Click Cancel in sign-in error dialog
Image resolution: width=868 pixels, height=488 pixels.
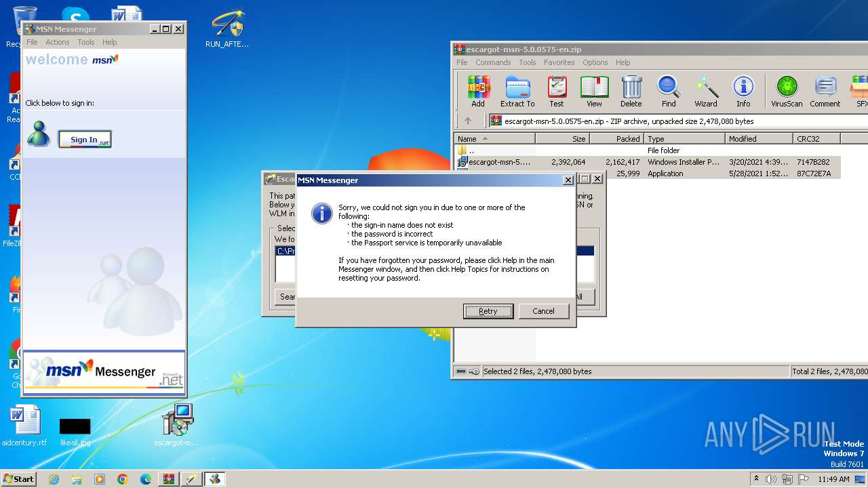pos(543,311)
